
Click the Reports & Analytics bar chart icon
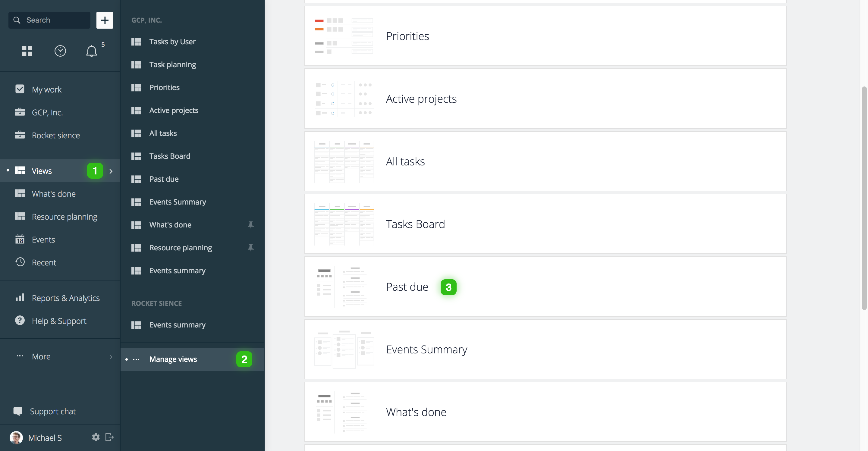click(x=20, y=297)
